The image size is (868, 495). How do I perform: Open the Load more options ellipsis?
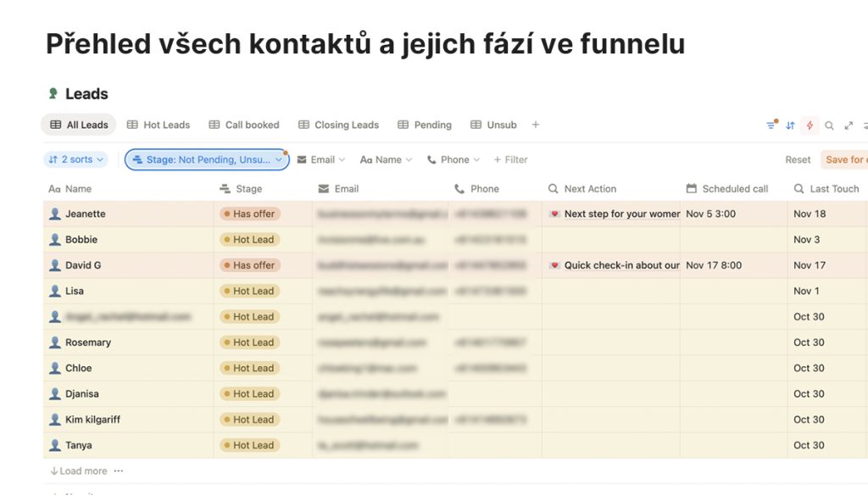click(119, 471)
